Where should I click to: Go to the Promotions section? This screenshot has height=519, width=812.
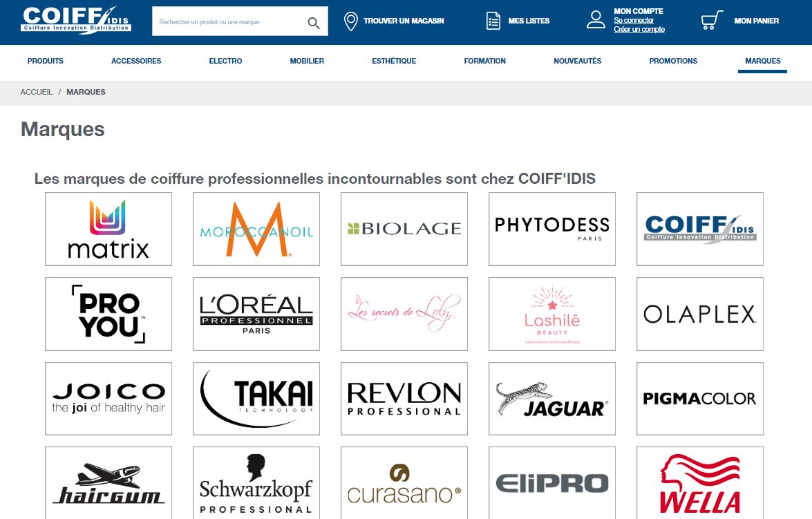673,61
